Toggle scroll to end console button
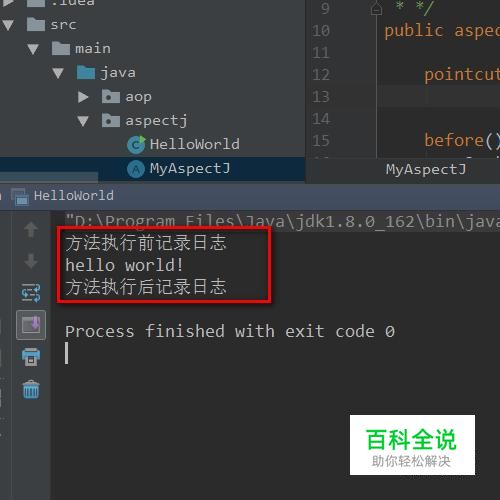The image size is (500, 500). click(x=31, y=325)
